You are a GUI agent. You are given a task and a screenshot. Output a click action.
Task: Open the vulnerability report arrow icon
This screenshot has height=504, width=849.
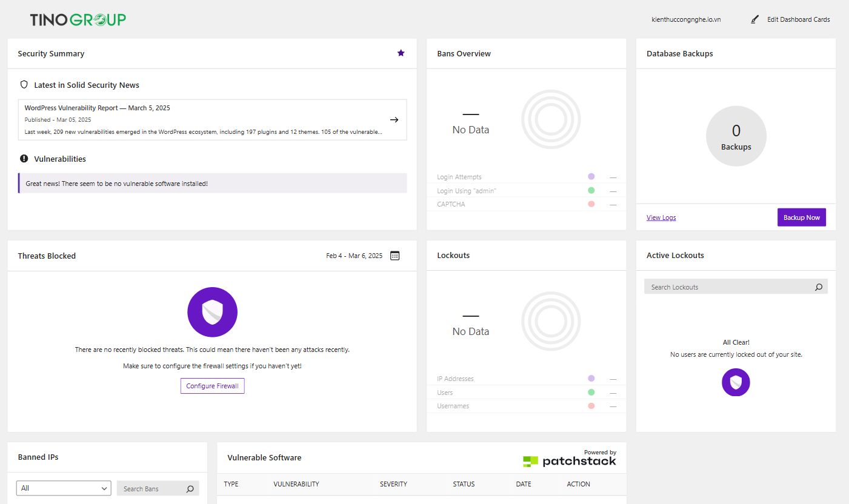[x=394, y=120]
